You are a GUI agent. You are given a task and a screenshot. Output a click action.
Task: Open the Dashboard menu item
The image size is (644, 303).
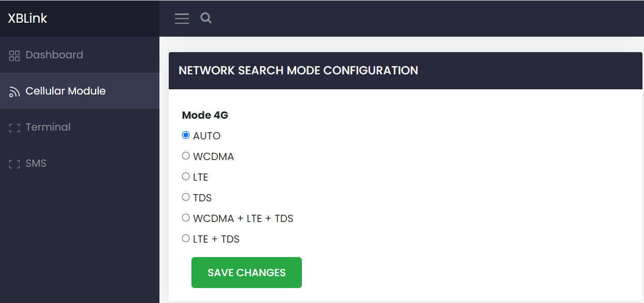point(54,55)
